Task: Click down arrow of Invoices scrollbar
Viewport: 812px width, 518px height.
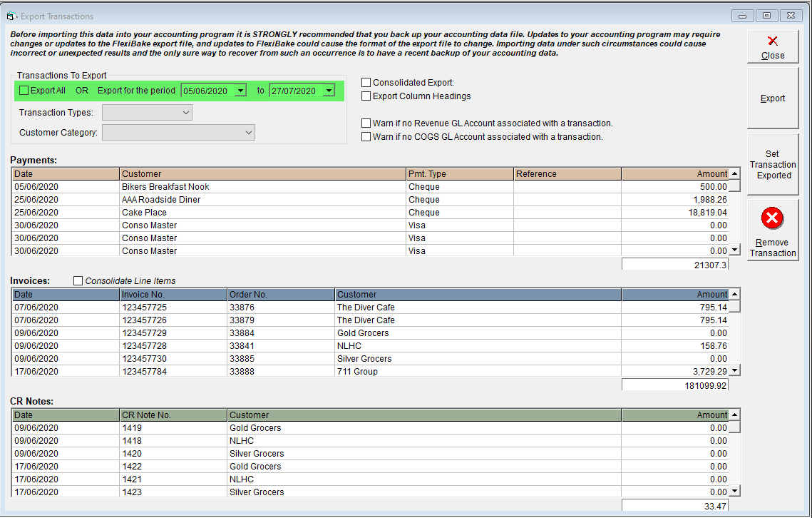Action: coord(734,370)
